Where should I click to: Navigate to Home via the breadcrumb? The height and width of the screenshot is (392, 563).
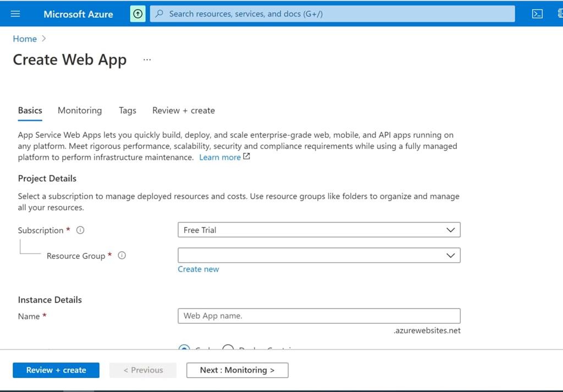(25, 39)
